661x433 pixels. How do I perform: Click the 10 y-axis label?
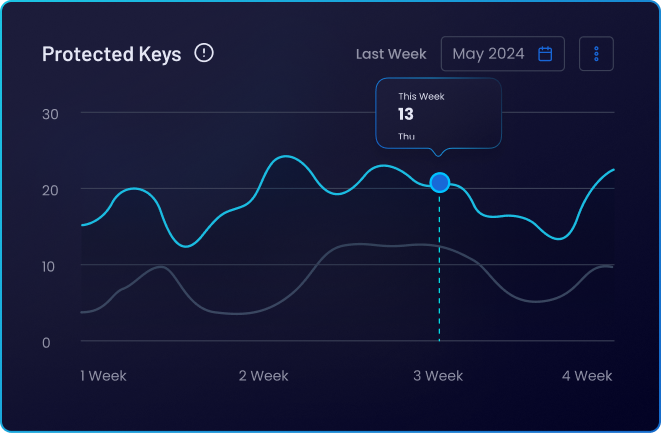click(x=50, y=265)
